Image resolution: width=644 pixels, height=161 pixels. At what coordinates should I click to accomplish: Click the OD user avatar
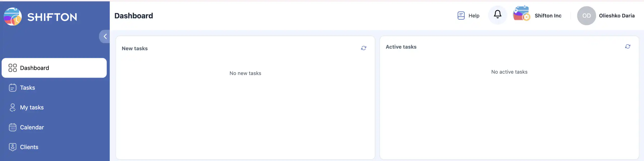[586, 16]
